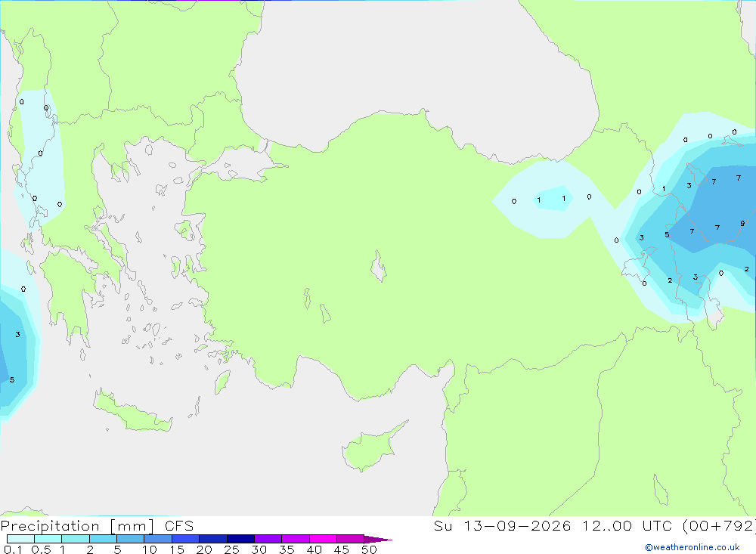Click the purple arrow tip above 50 mm
Viewport: 756px width, 554px height.
(377, 540)
